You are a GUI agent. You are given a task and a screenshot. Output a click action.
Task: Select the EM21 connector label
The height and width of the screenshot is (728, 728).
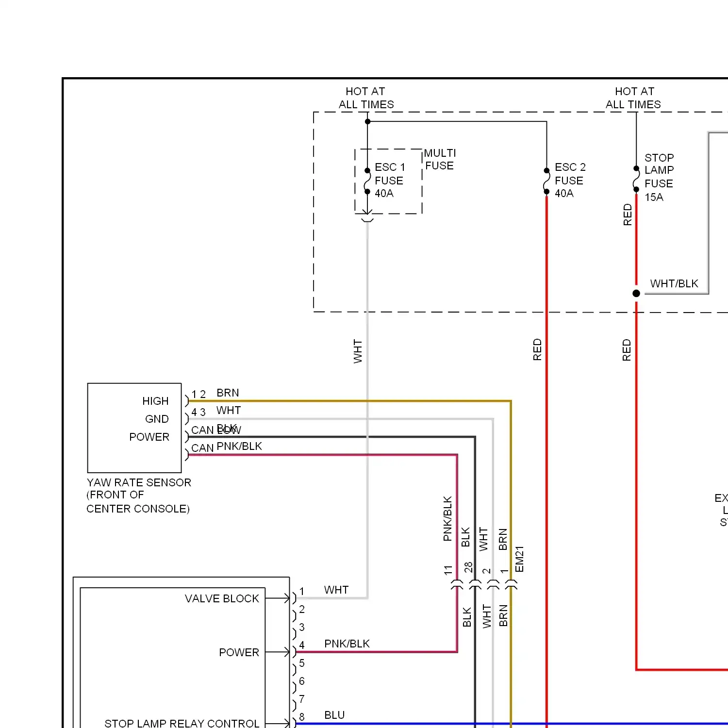tap(519, 559)
